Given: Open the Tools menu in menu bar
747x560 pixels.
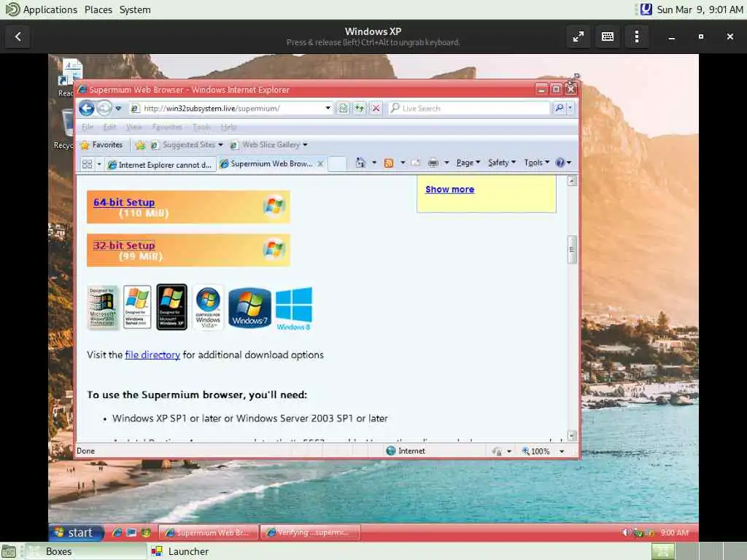Looking at the screenshot, I should point(201,127).
